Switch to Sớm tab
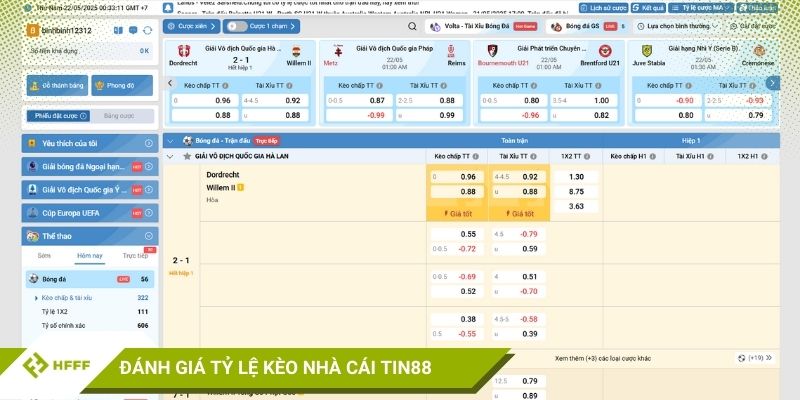This screenshot has width=800, height=400. [x=44, y=256]
